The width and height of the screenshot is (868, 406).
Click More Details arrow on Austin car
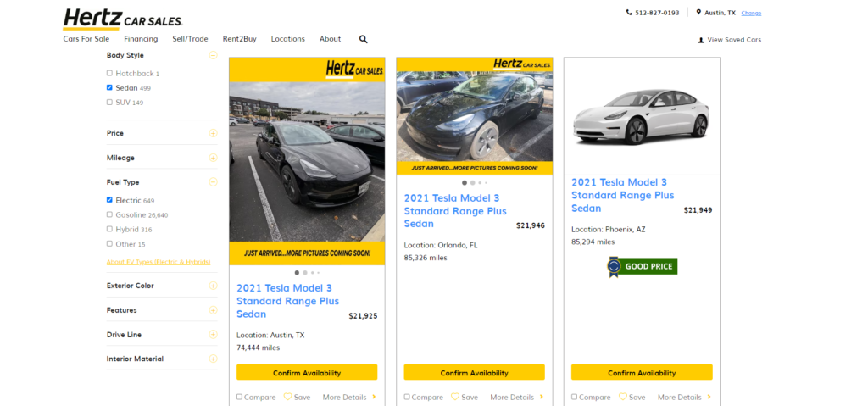click(374, 397)
